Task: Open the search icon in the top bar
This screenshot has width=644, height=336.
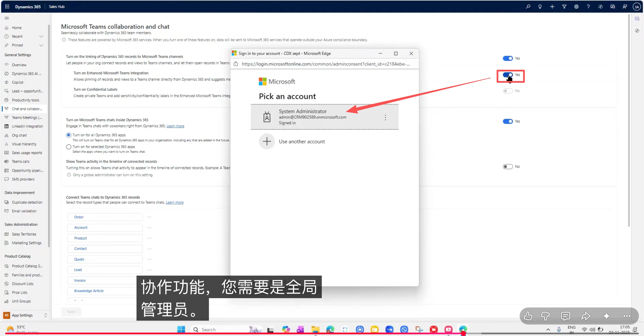Action: (528, 7)
